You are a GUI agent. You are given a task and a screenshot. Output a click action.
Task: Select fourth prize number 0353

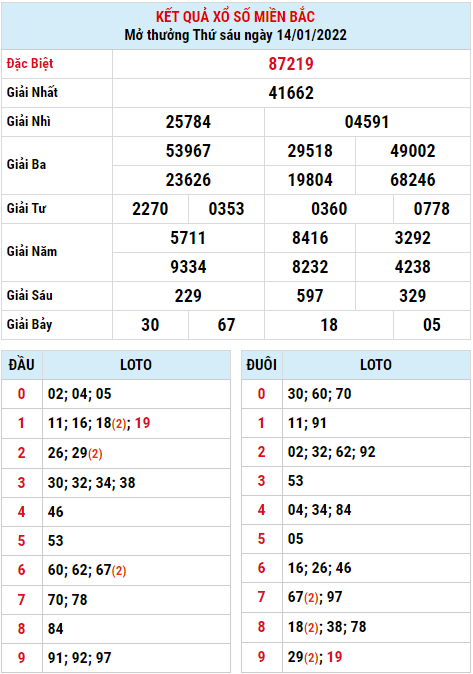226,209
